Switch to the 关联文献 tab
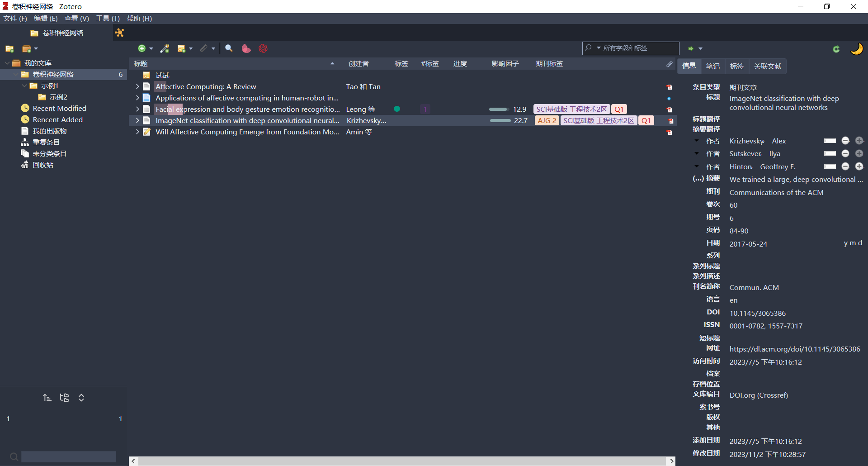The width and height of the screenshot is (868, 466). click(768, 66)
